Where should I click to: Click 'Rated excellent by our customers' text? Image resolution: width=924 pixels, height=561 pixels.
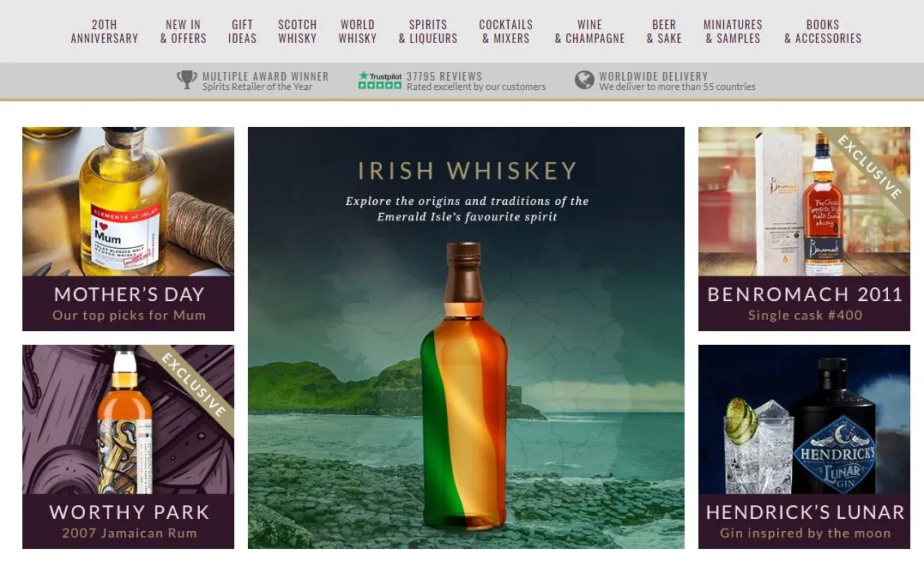tap(476, 87)
